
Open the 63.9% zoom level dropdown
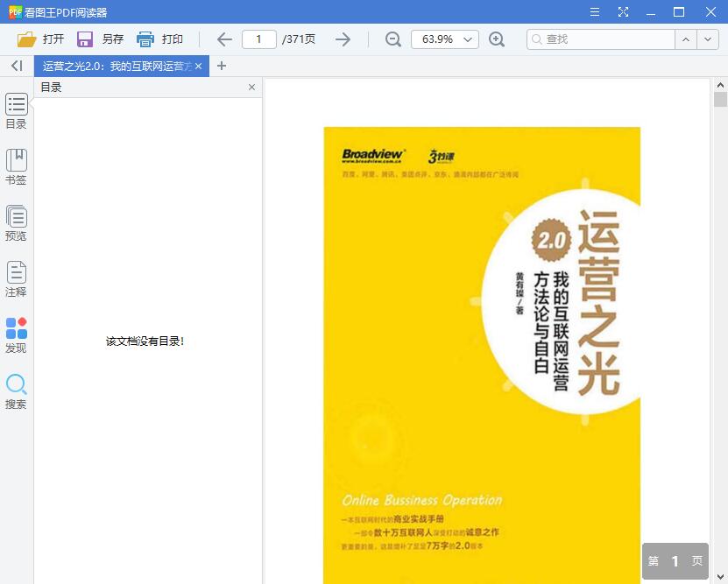(x=445, y=39)
